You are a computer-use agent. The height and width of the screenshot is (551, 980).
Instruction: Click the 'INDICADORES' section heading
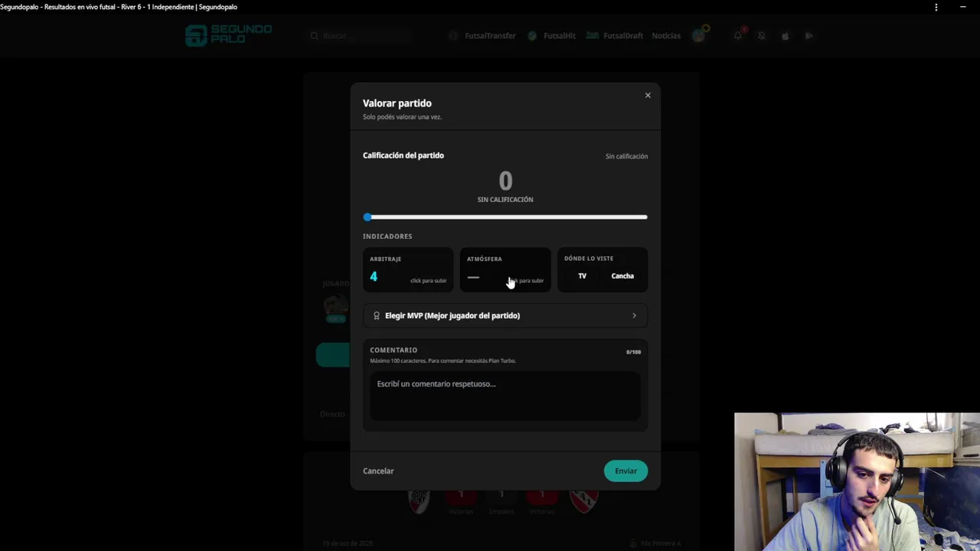[387, 236]
